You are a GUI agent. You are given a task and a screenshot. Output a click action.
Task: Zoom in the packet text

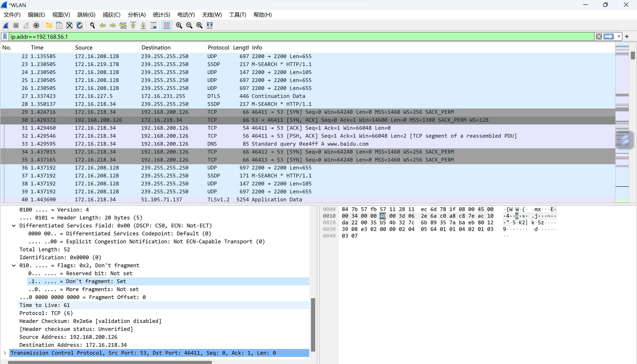179,25
